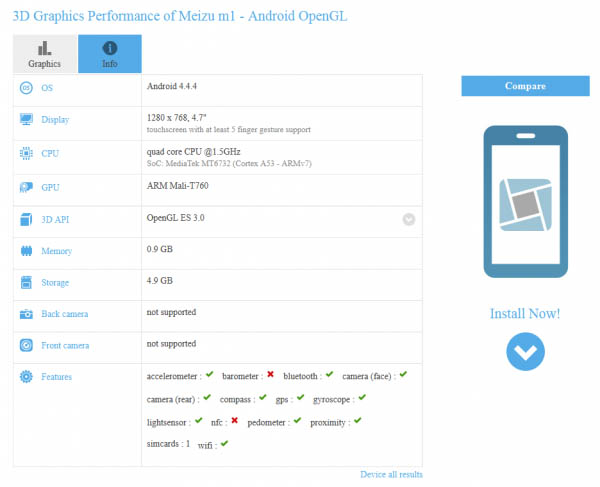Image resolution: width=600 pixels, height=487 pixels.
Task: Click the Display monitor icon
Action: 26,119
